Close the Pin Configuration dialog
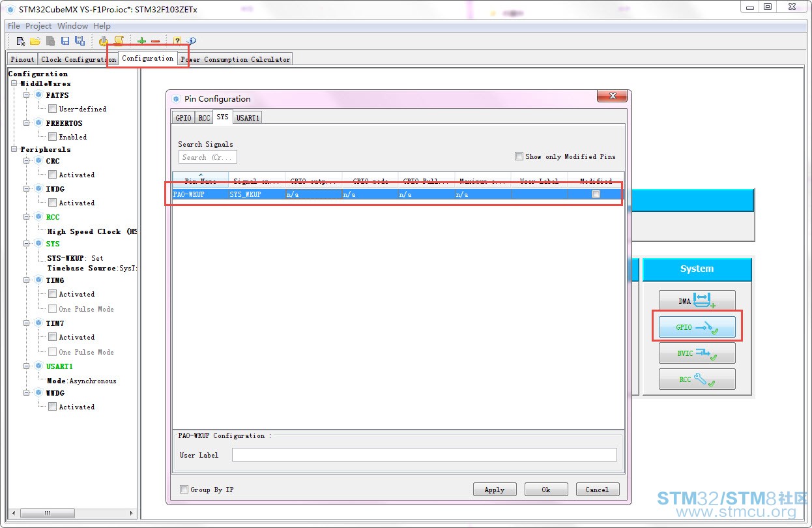The width and height of the screenshot is (812, 528). coord(613,96)
